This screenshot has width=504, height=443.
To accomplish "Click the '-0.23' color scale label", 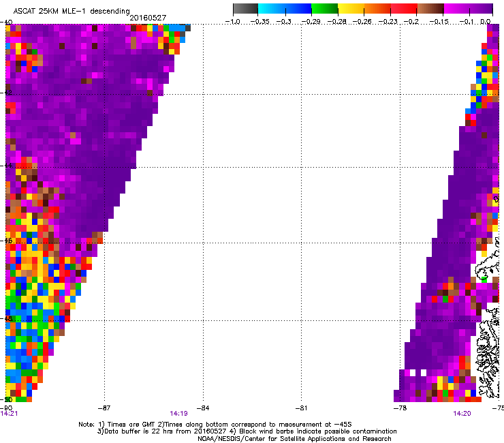I will [388, 22].
